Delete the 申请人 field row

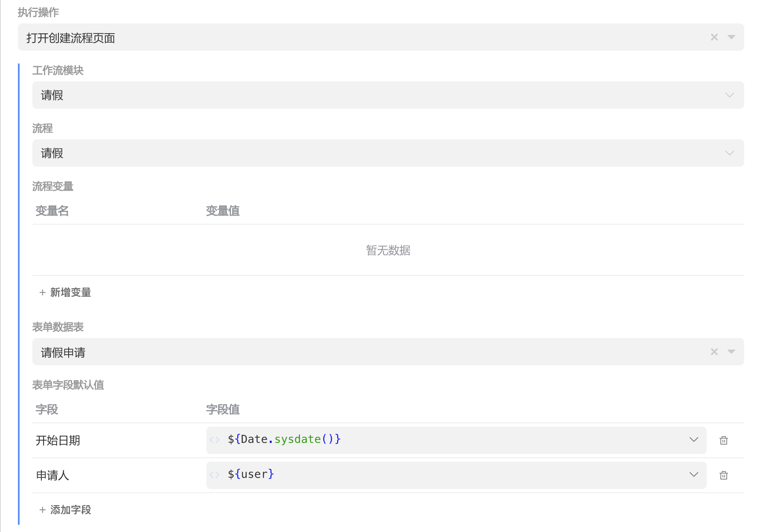click(x=724, y=475)
